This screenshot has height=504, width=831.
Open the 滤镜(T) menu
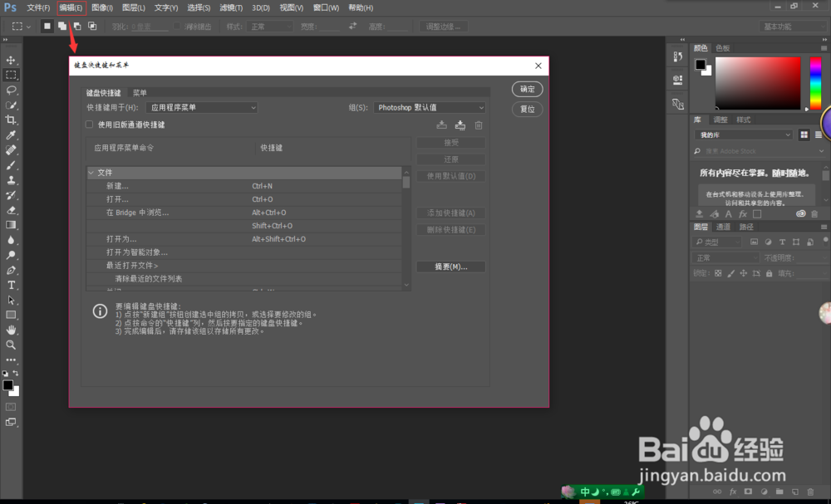coord(231,8)
